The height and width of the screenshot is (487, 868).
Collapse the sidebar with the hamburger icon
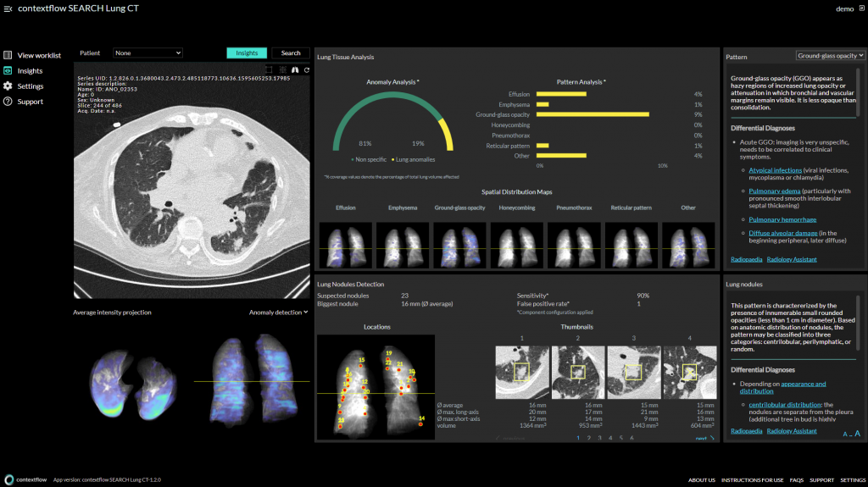pyautogui.click(x=8, y=8)
